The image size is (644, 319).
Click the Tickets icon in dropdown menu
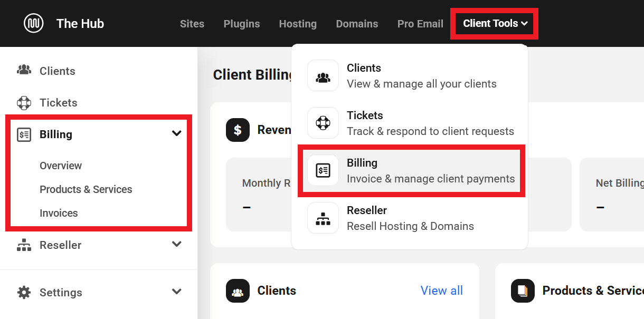point(323,123)
